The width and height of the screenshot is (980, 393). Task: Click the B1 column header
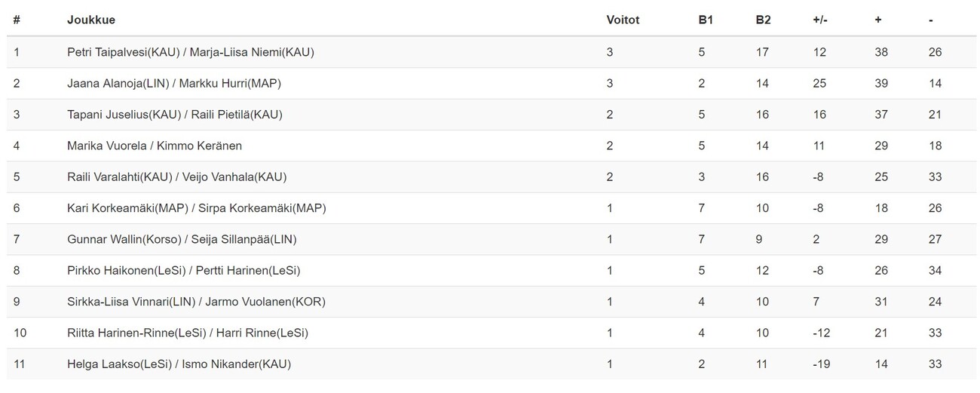click(x=706, y=20)
